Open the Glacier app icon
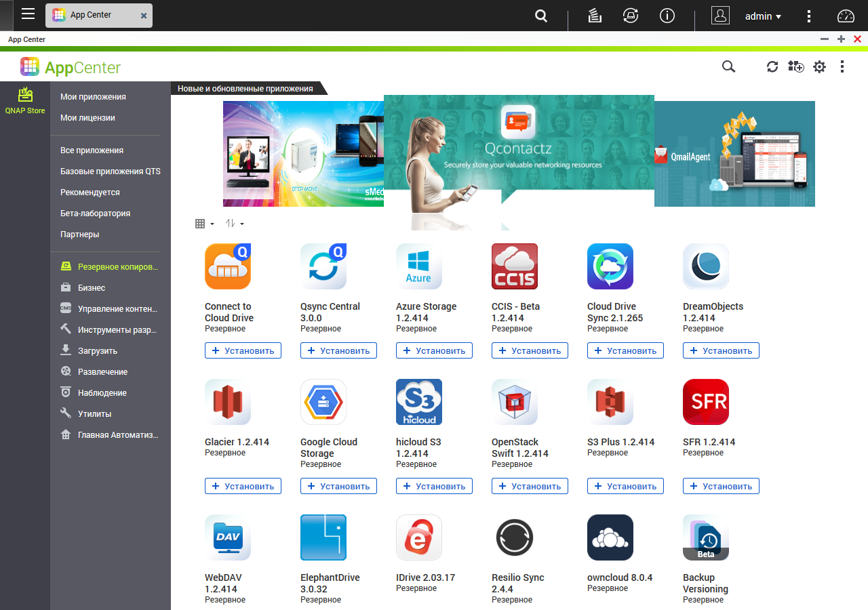Screen dimensions: 868x610 tap(228, 402)
